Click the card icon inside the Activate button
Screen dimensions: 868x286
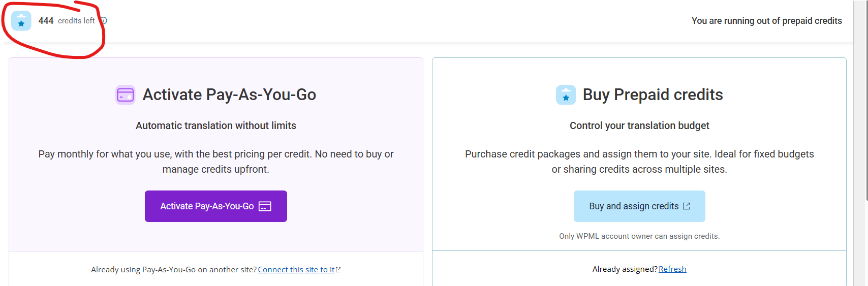[x=265, y=206]
